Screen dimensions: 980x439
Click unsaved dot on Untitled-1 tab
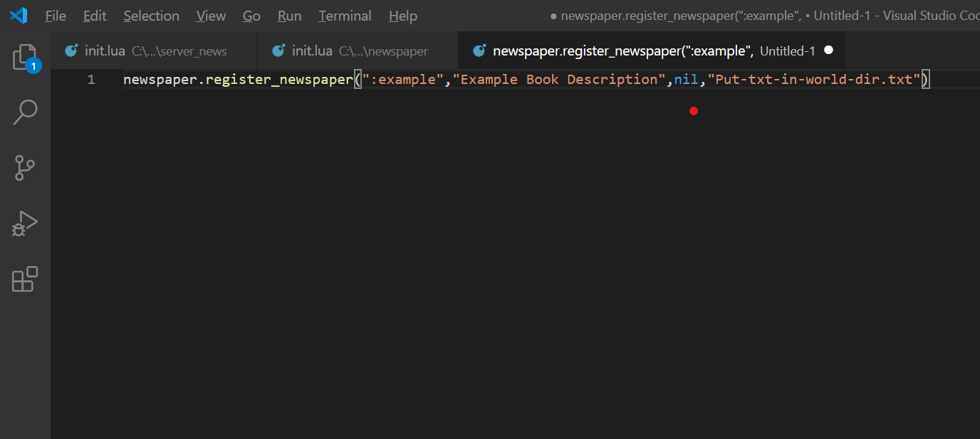[x=828, y=51]
